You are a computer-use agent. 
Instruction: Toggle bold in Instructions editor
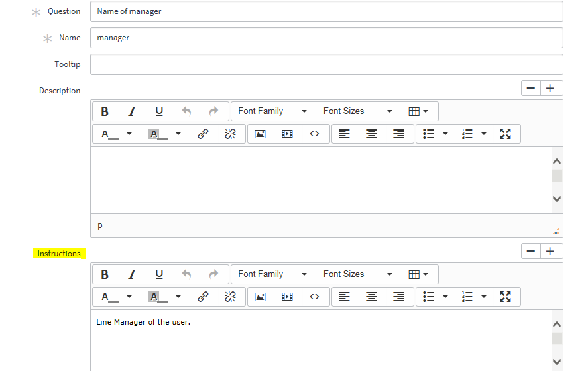(x=105, y=274)
